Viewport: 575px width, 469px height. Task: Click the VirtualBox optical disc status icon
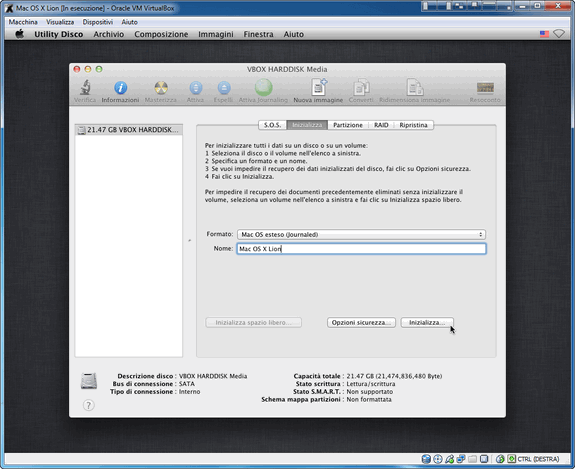pos(437,459)
